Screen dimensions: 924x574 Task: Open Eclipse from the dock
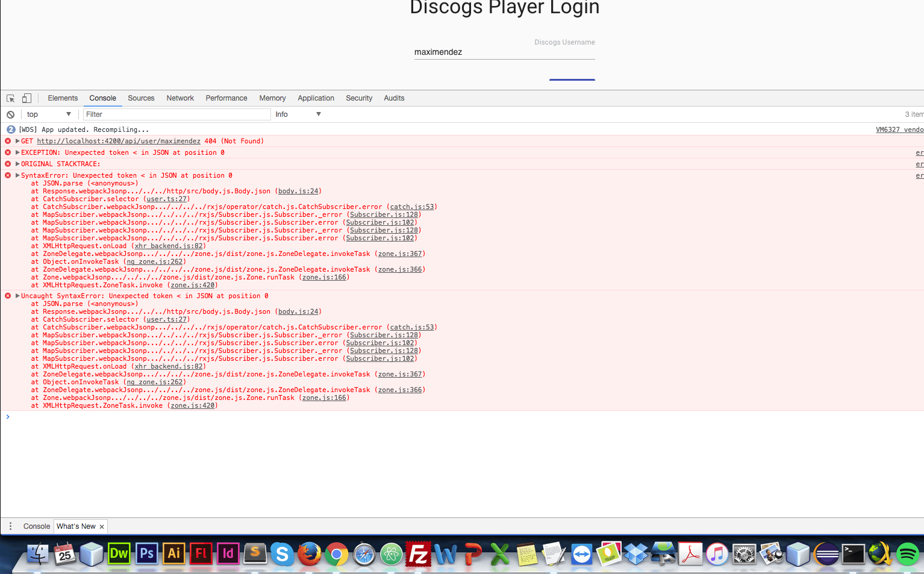click(826, 554)
